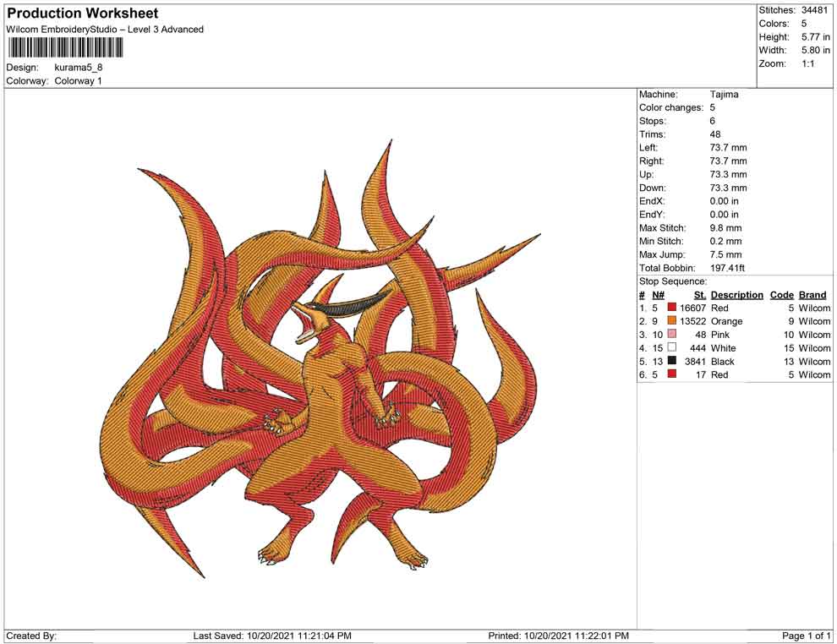Select the stitch count 13522 for Orange
Image resolution: width=837 pixels, height=644 pixels.
(693, 321)
